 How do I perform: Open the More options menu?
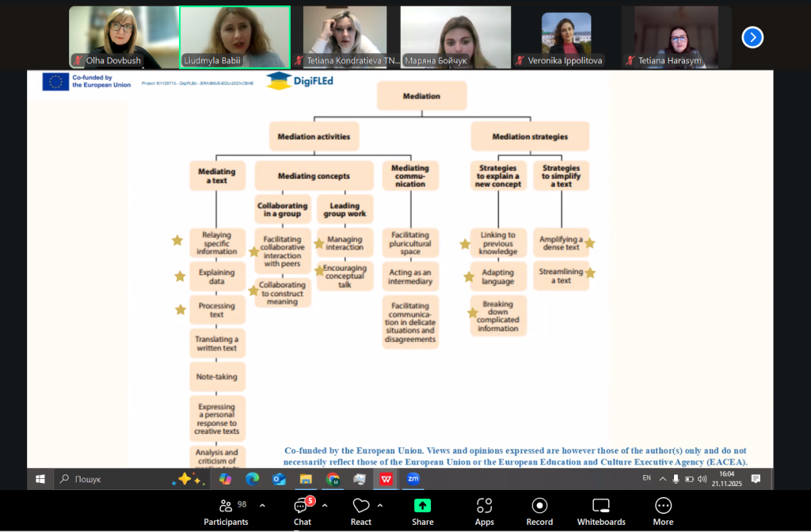pyautogui.click(x=663, y=511)
